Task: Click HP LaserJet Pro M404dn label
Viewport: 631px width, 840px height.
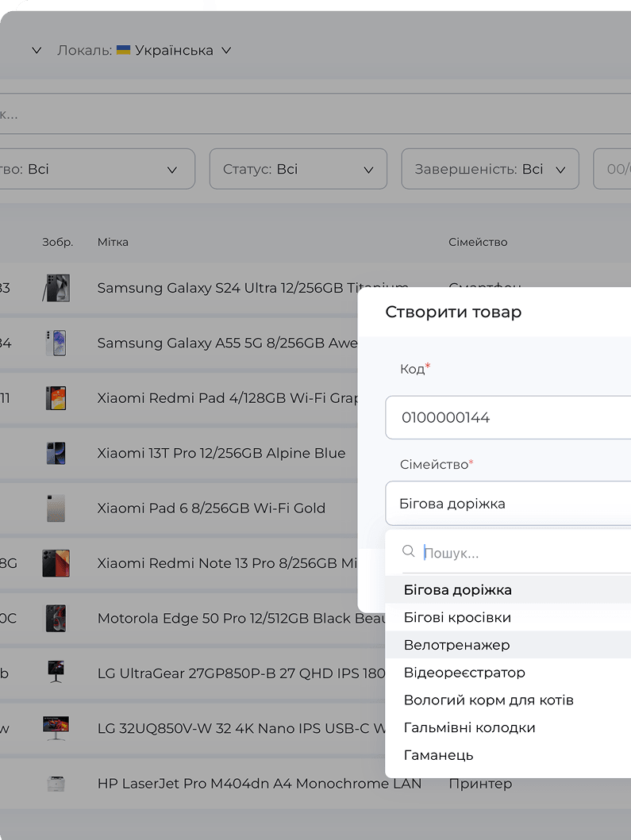Action: (x=260, y=784)
